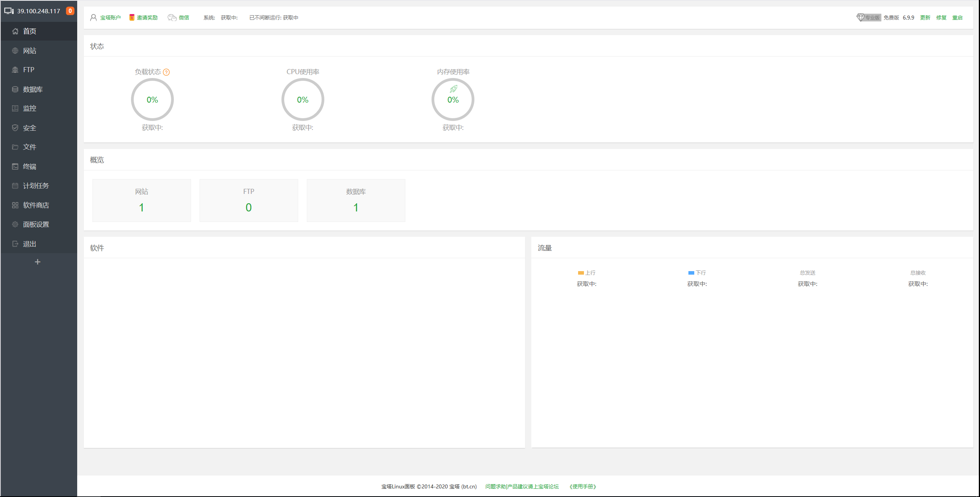The width and height of the screenshot is (980, 497).
Task: Click the plus button below the sidebar menu
Action: pos(38,262)
